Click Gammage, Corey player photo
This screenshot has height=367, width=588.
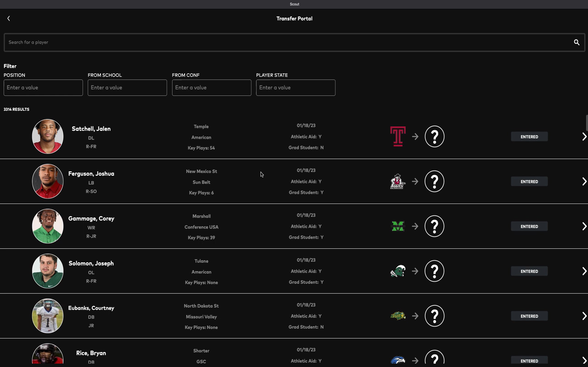[48, 226]
